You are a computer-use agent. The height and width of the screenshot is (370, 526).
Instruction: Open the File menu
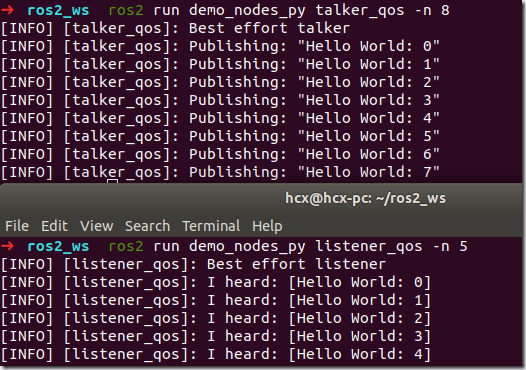[x=17, y=226]
